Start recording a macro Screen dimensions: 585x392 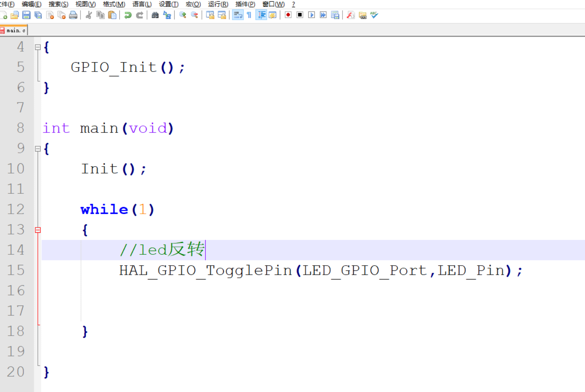click(x=288, y=15)
